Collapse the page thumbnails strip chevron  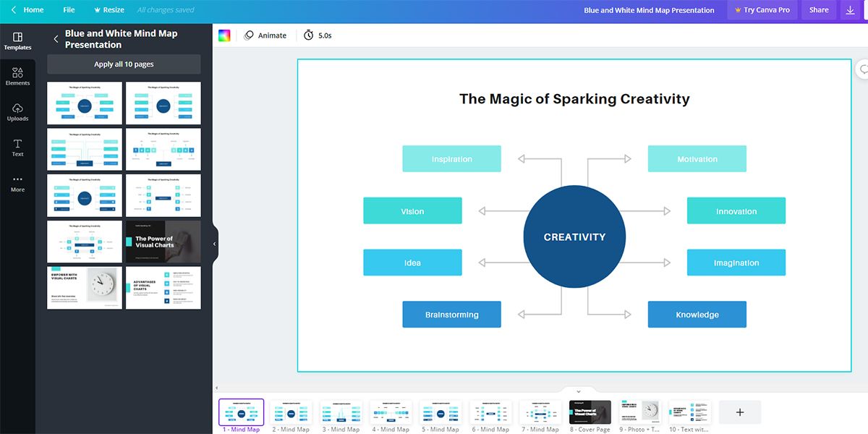pos(578,391)
